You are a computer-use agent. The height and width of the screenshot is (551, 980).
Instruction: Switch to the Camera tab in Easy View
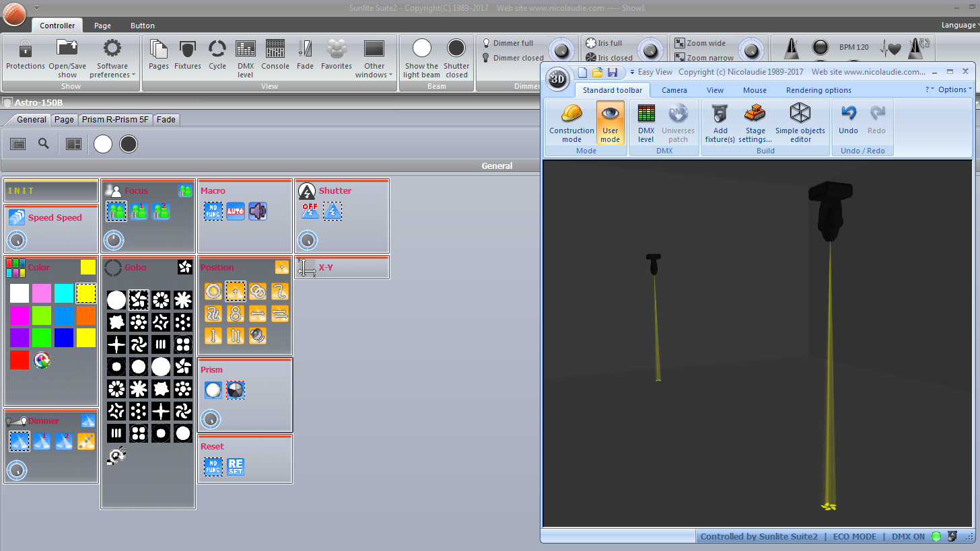(x=674, y=90)
